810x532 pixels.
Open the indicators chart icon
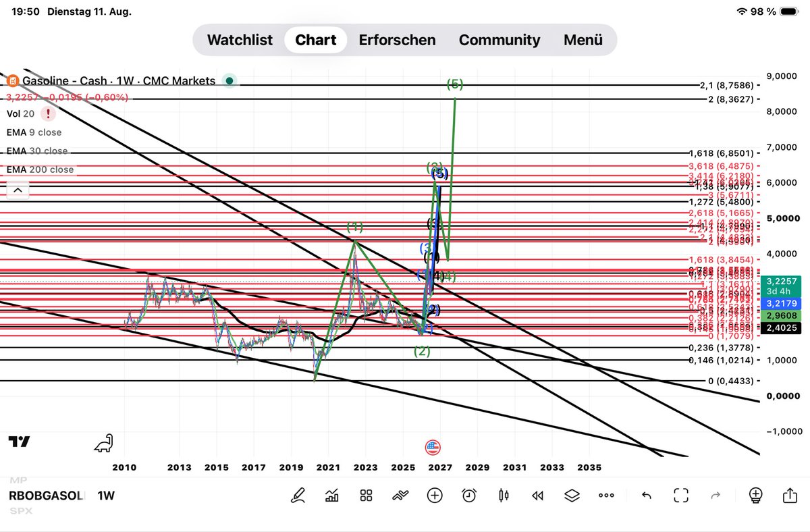pyautogui.click(x=331, y=496)
